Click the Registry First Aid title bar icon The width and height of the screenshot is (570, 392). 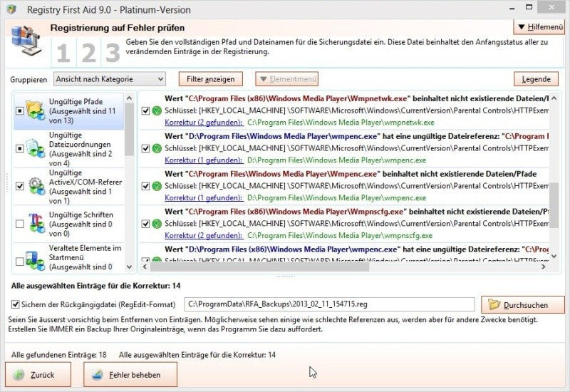(x=11, y=9)
